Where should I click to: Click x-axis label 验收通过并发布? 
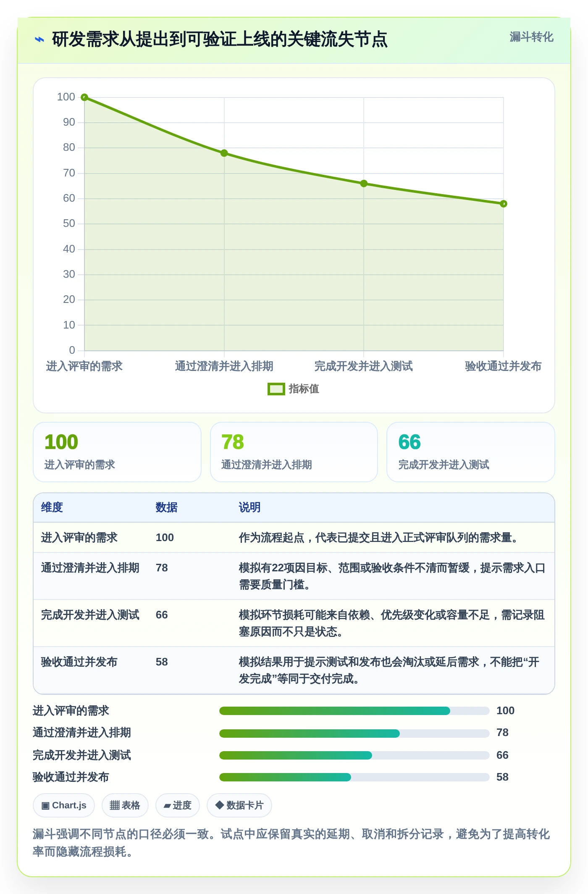[x=503, y=366]
